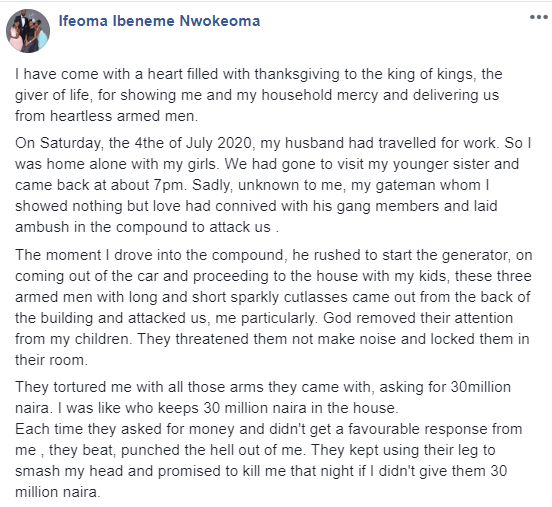
Task: Click the line starting "The moment I drove into"
Action: coord(274,255)
